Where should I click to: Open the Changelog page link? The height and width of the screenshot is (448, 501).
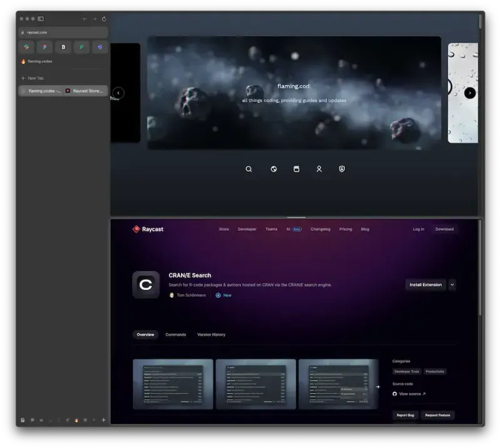321,229
